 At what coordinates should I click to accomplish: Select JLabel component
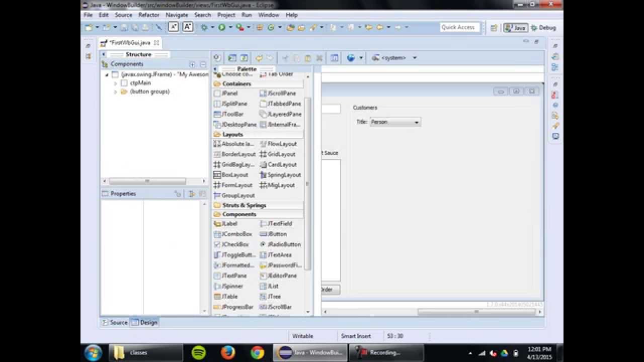(225, 224)
